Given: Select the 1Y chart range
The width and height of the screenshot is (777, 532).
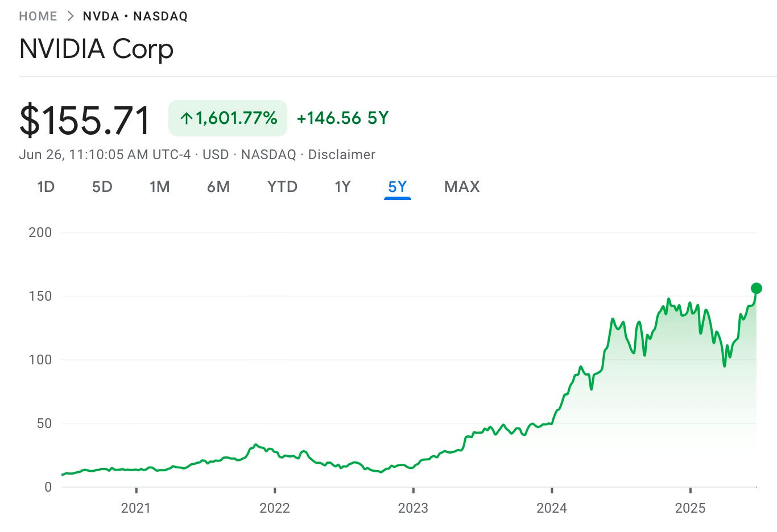Looking at the screenshot, I should click(342, 186).
